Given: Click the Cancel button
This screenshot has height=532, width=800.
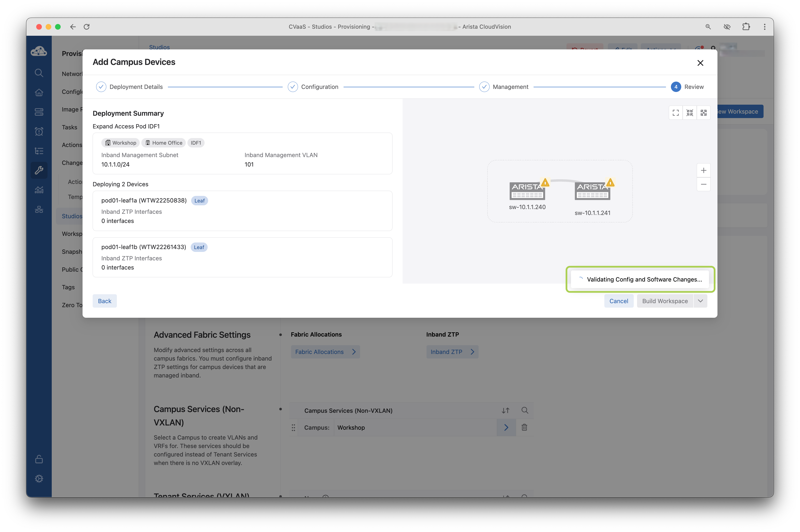Looking at the screenshot, I should pyautogui.click(x=618, y=301).
